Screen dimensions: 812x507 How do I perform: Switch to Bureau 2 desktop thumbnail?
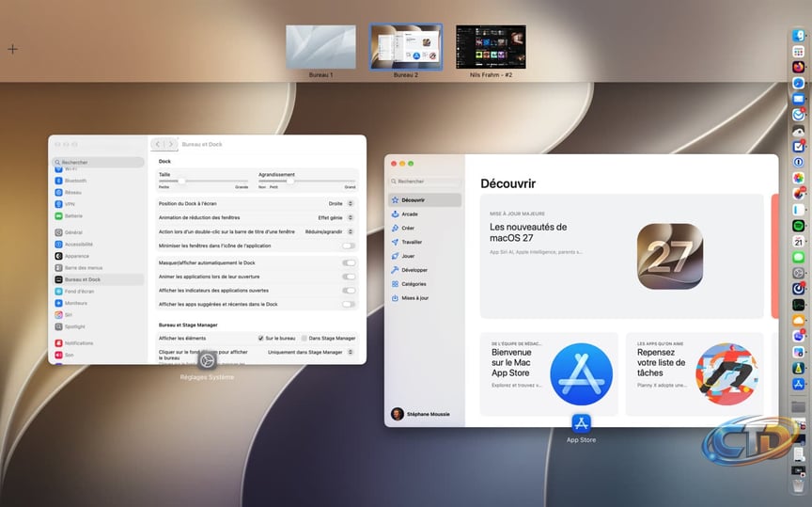405,47
